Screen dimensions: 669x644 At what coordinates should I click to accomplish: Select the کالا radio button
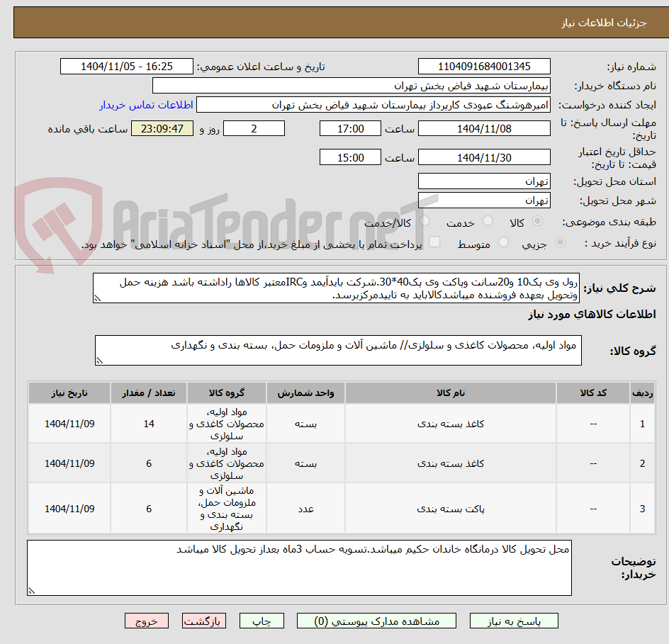(x=538, y=221)
